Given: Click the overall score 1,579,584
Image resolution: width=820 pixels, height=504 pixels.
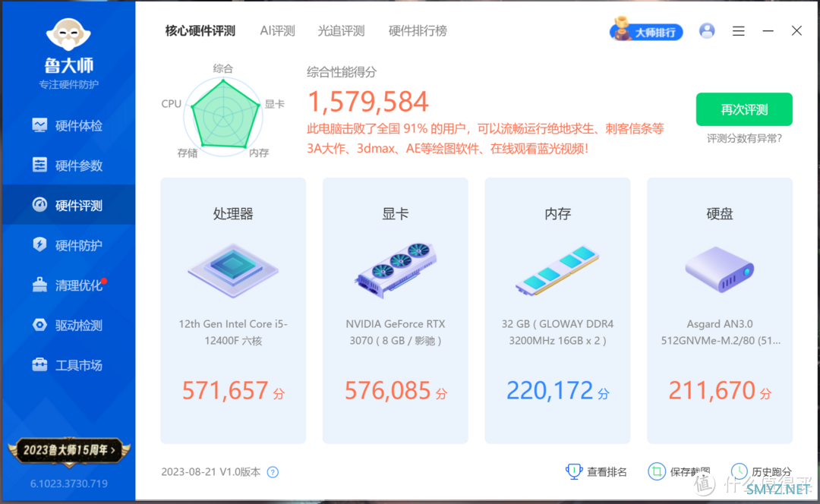Looking at the screenshot, I should point(368,102).
